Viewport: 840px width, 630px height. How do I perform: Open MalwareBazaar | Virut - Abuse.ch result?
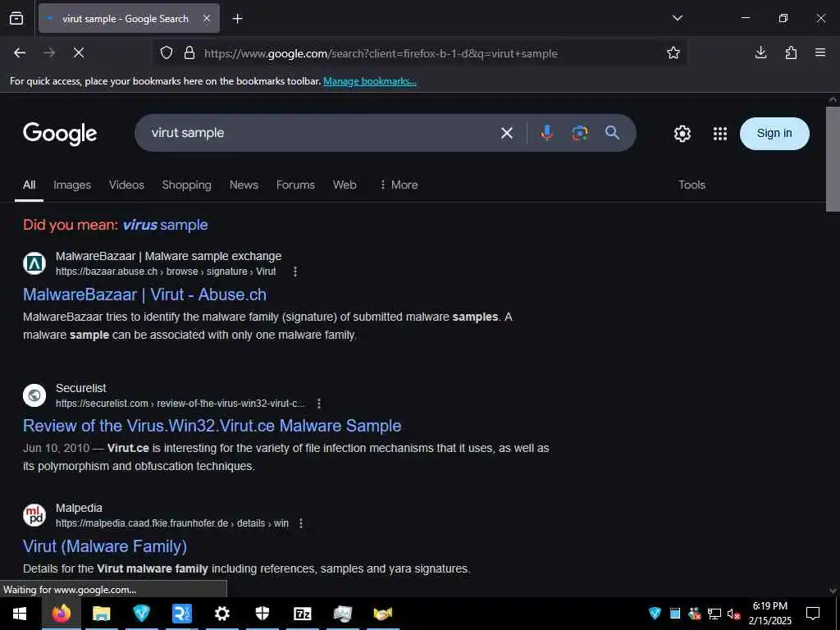coord(144,294)
